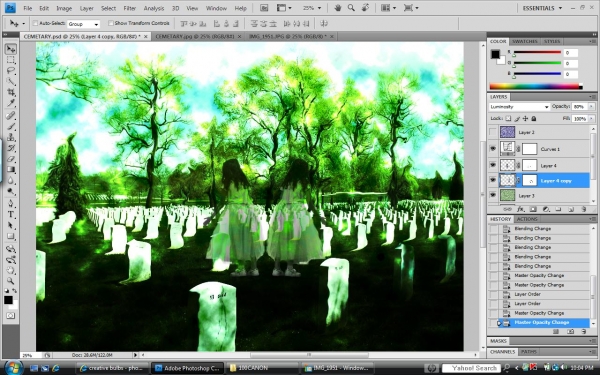Screen dimensions: 600x375
Task: Open the Image menu
Action: (64, 8)
